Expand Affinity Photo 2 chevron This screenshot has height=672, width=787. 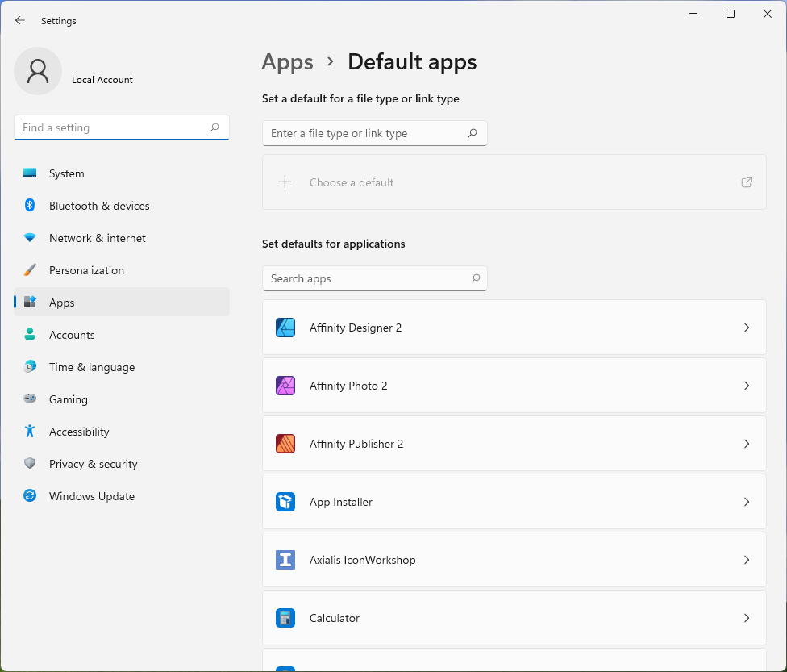point(747,386)
